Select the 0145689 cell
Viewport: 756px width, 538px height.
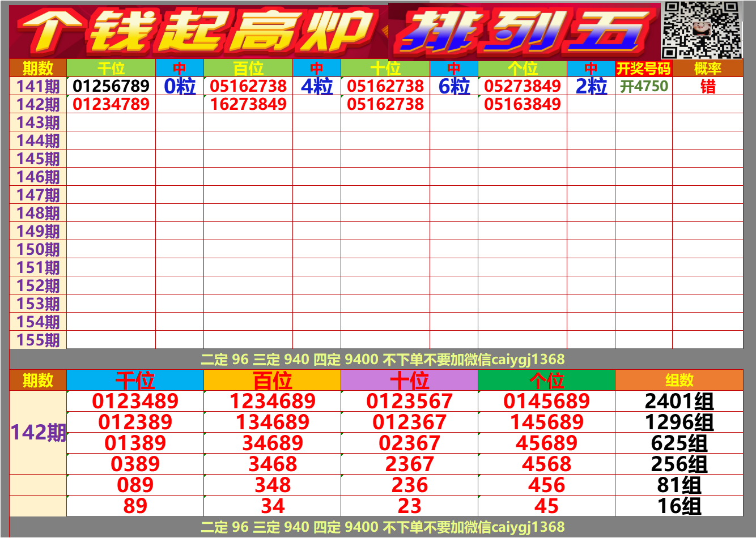[546, 402]
